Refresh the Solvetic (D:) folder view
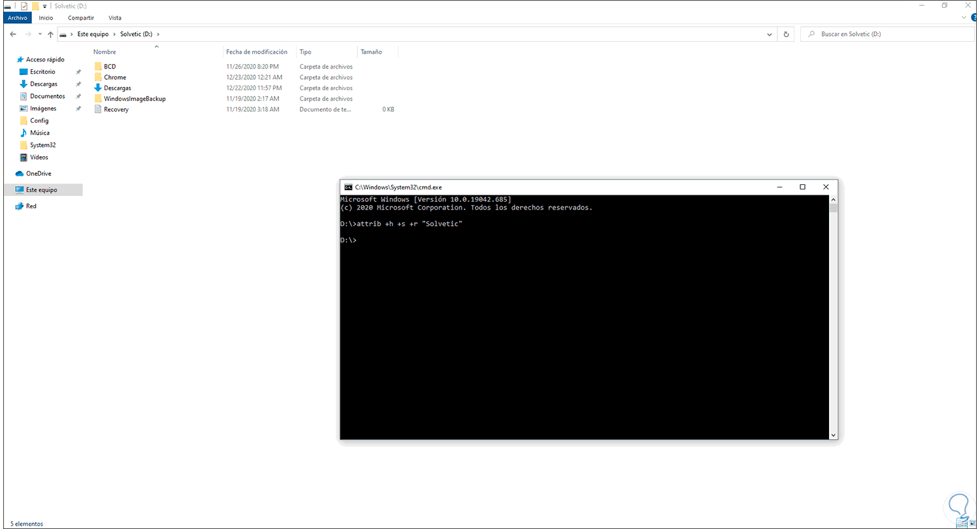980x529 pixels. tap(785, 34)
